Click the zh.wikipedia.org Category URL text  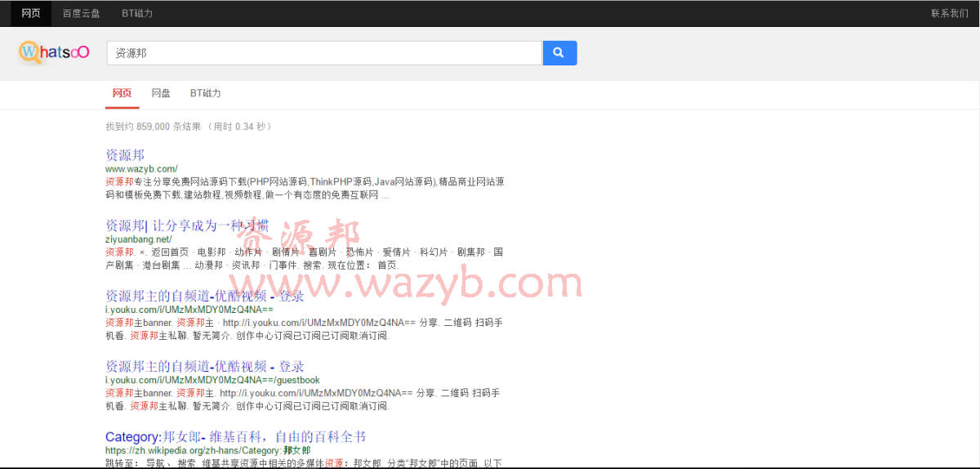(x=207, y=450)
